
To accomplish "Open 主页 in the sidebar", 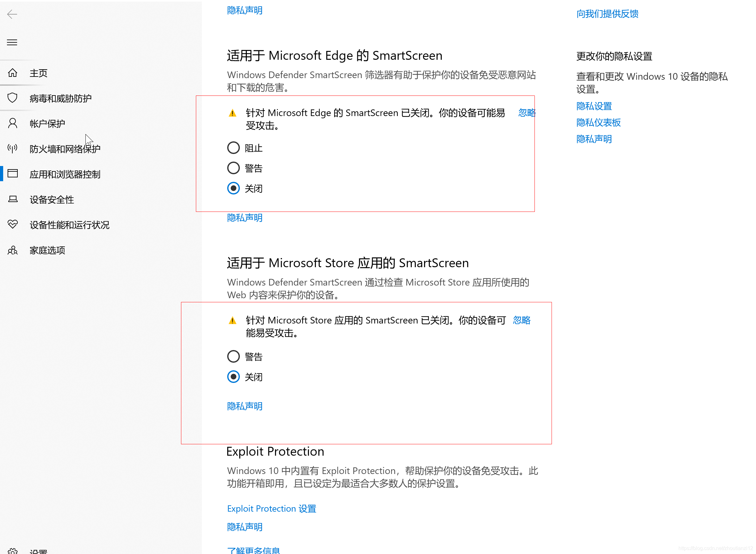I will point(38,73).
